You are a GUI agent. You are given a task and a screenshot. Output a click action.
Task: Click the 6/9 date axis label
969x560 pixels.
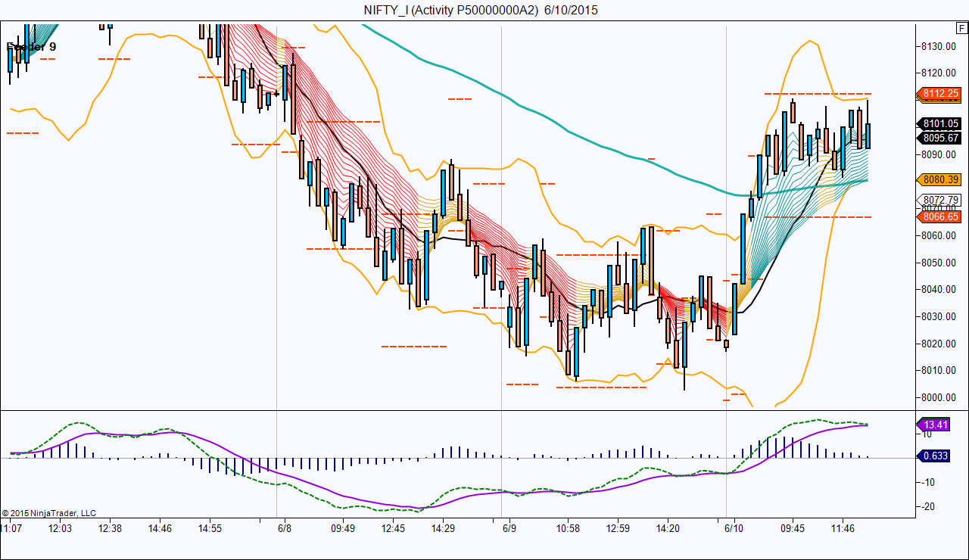tap(509, 528)
